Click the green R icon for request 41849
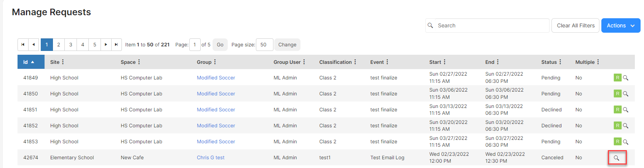Viewport: 644px width, 168px height. (x=617, y=78)
